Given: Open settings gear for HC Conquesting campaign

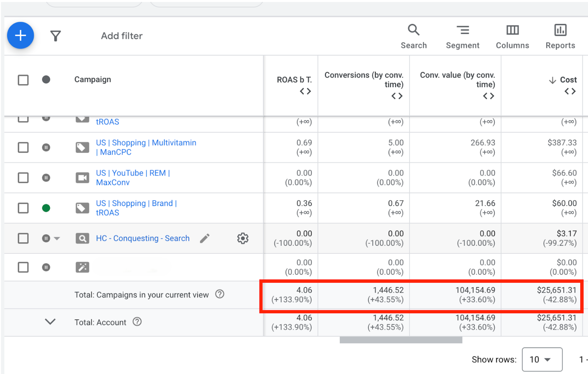Looking at the screenshot, I should (x=243, y=239).
